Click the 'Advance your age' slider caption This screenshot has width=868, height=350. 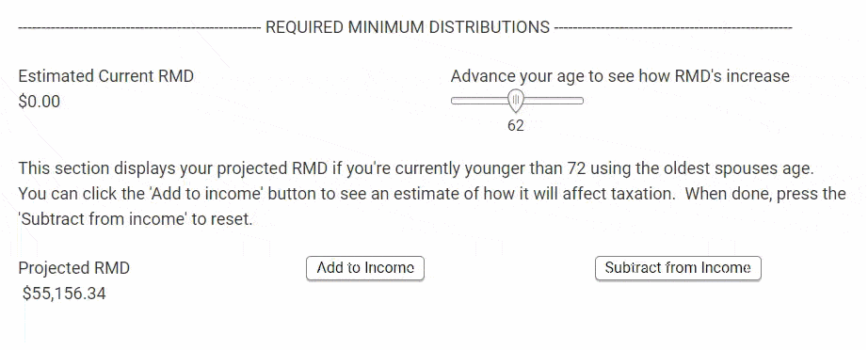(620, 76)
